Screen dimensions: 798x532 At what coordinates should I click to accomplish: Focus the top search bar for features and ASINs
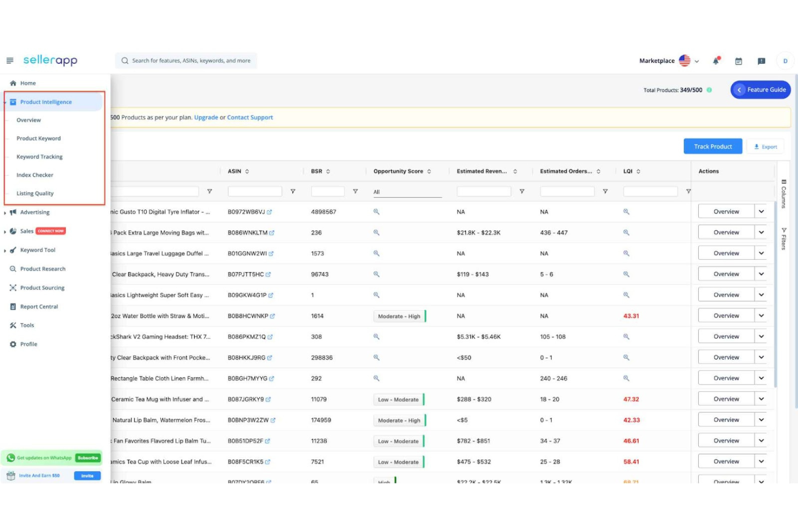click(x=186, y=61)
